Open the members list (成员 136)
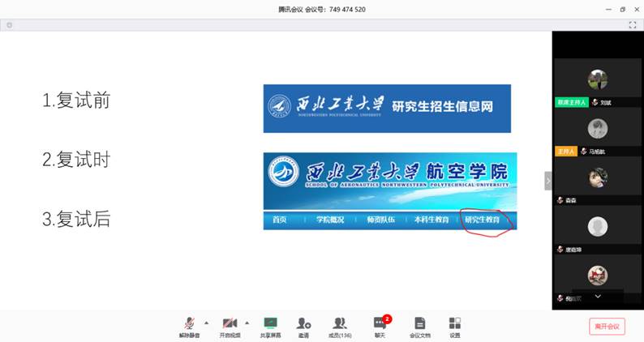 tap(340, 326)
